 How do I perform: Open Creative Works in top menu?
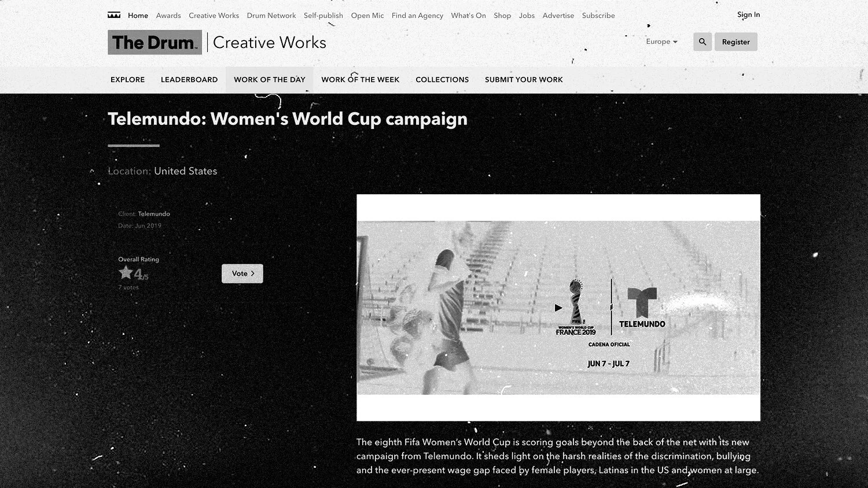214,16
